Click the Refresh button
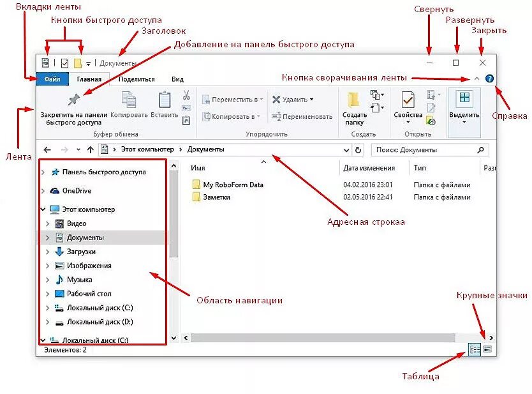Viewport: 532px width, 394px height. point(358,150)
